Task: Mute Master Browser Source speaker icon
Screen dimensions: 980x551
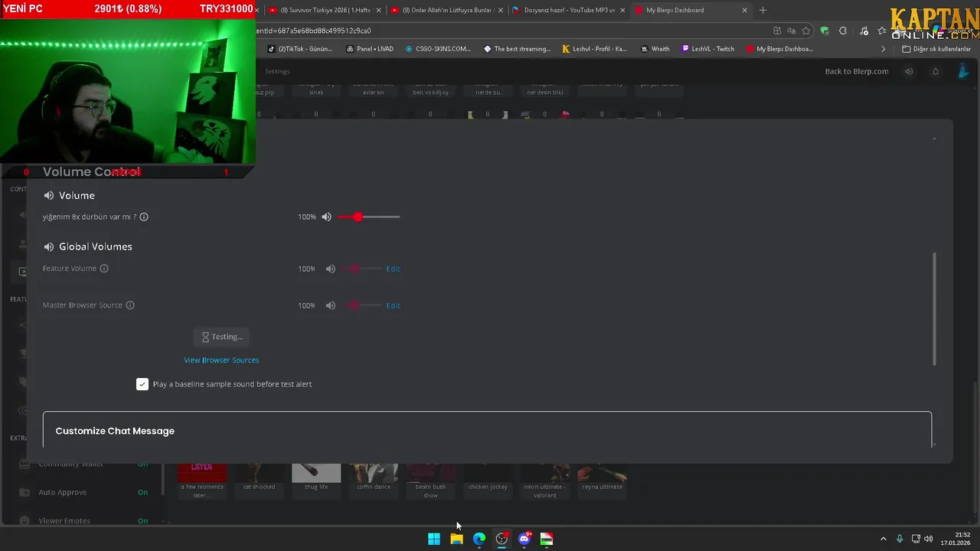Action: click(331, 305)
